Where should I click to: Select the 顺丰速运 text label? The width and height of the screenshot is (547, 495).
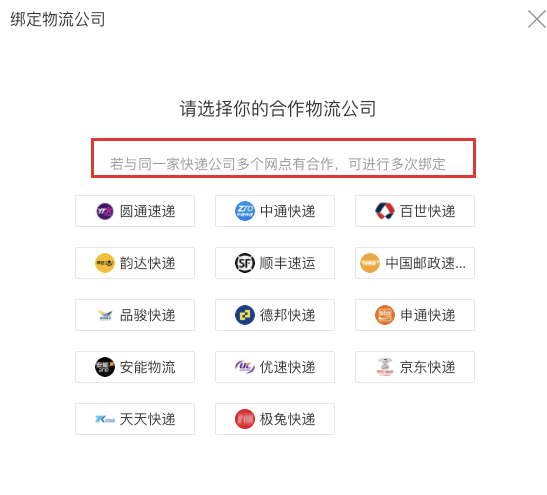pyautogui.click(x=287, y=263)
